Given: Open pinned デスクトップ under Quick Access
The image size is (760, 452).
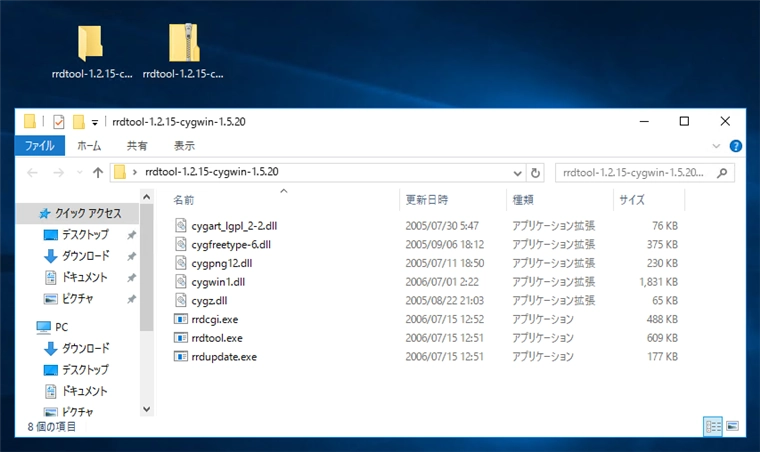Looking at the screenshot, I should pyautogui.click(x=85, y=234).
